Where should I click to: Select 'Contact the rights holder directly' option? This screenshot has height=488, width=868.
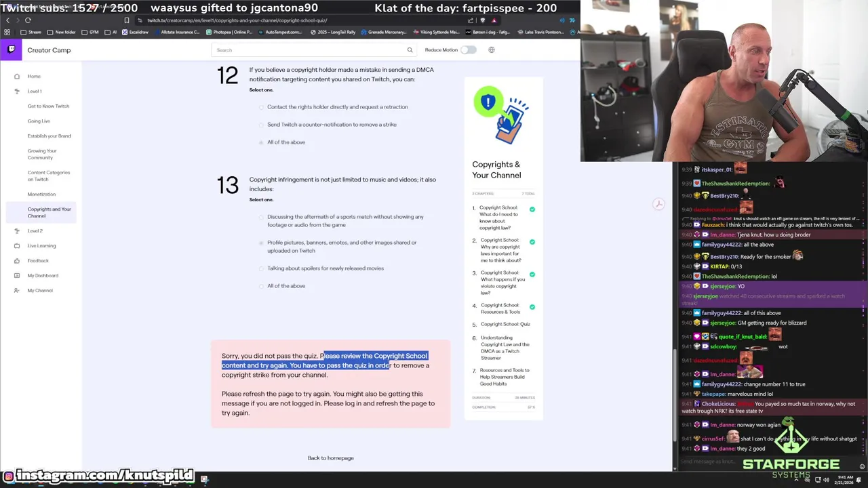coord(261,107)
